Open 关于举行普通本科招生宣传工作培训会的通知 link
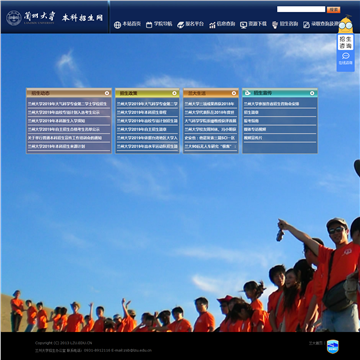This screenshot has width=360, height=360. (65, 138)
